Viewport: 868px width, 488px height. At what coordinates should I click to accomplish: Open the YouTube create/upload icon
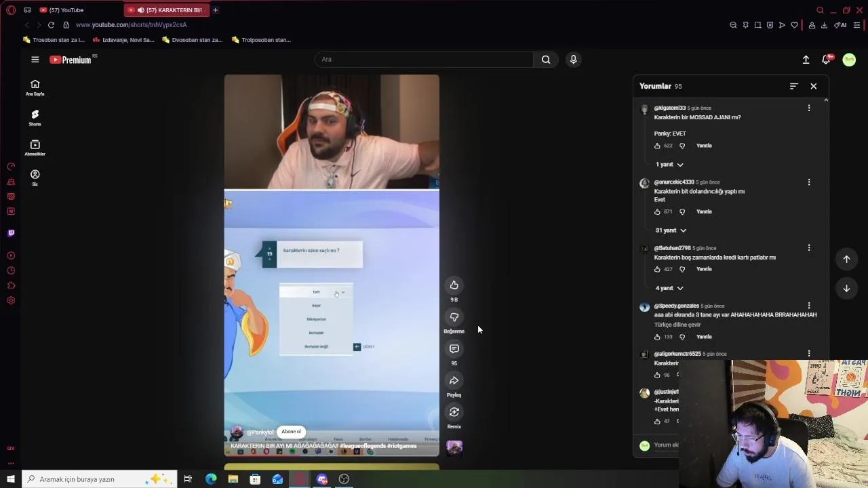click(806, 60)
